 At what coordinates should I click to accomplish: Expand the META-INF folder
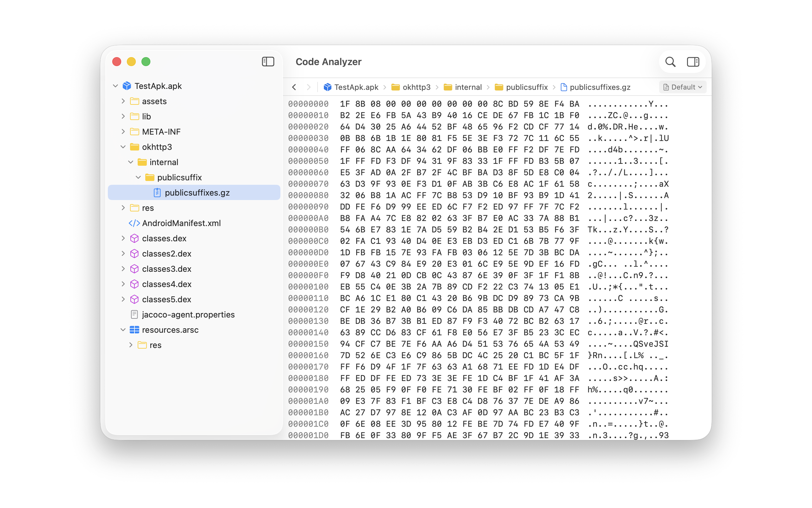pos(123,132)
